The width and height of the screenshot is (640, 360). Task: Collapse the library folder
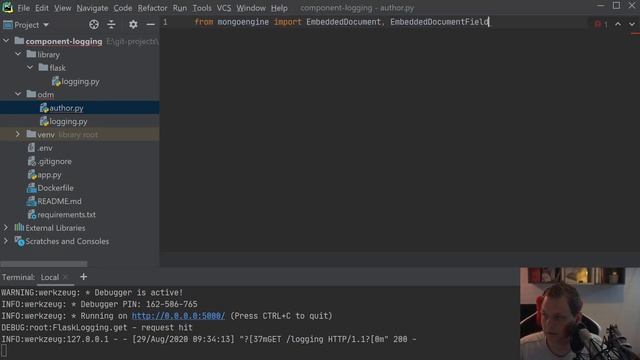tap(18, 54)
